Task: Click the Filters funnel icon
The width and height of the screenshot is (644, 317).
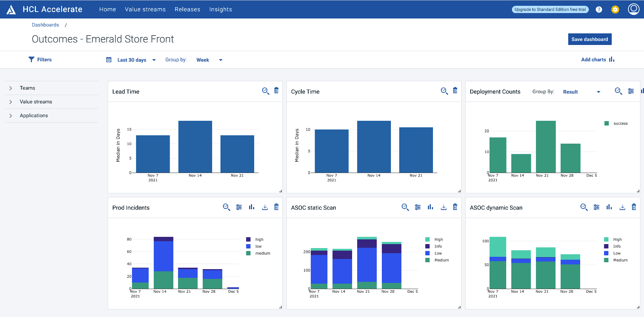Action: click(32, 59)
